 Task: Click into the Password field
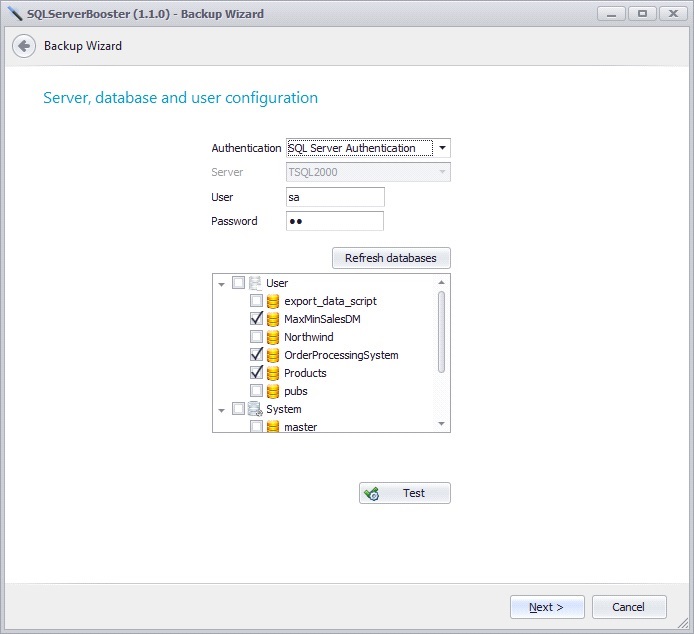pos(335,221)
